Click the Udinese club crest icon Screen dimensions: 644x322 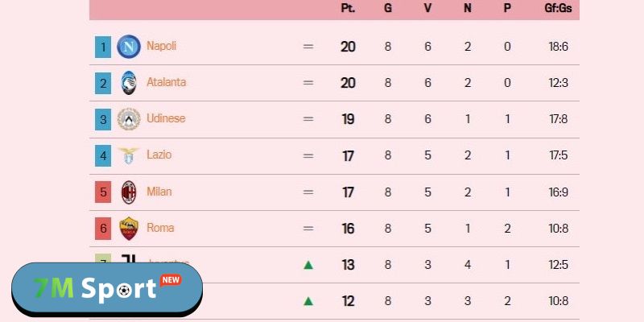click(128, 119)
